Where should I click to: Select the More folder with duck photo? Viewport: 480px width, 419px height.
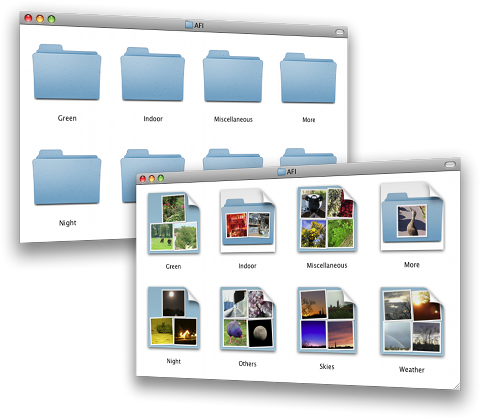(x=412, y=216)
